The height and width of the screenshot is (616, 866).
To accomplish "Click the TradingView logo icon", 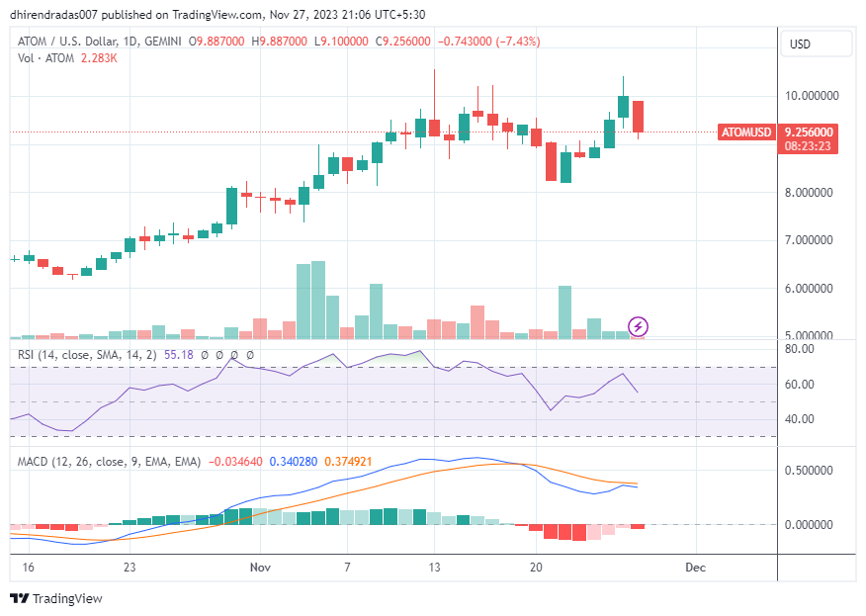I will click(19, 598).
